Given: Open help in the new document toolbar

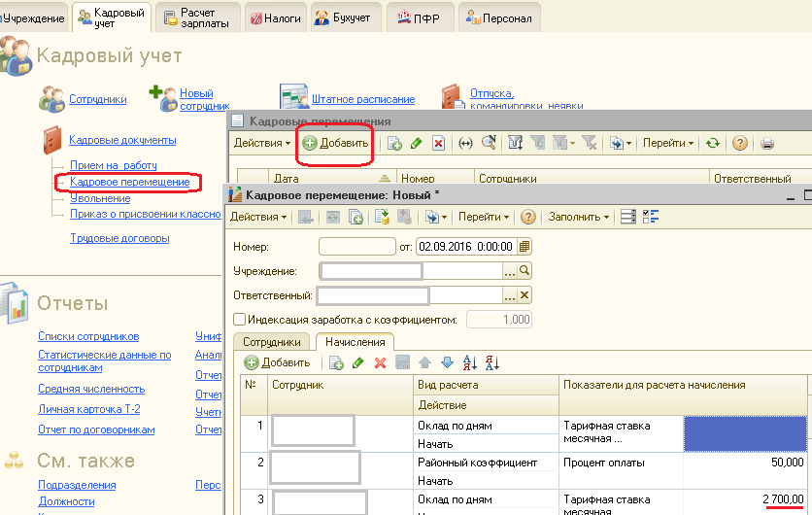Looking at the screenshot, I should click(x=527, y=217).
